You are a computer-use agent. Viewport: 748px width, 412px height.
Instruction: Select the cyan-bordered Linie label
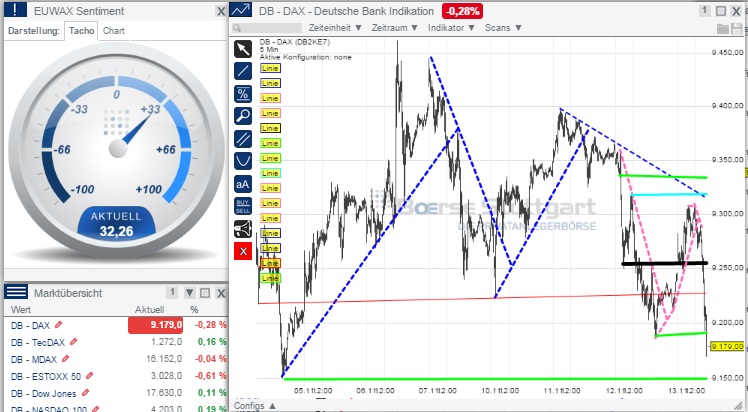[x=270, y=173]
